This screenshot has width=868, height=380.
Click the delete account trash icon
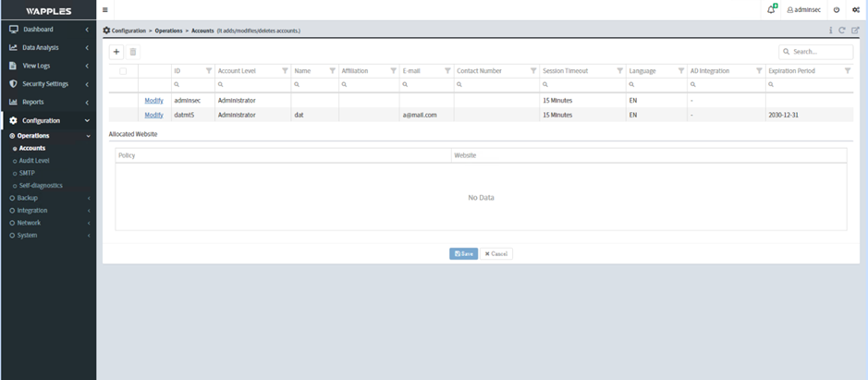133,52
